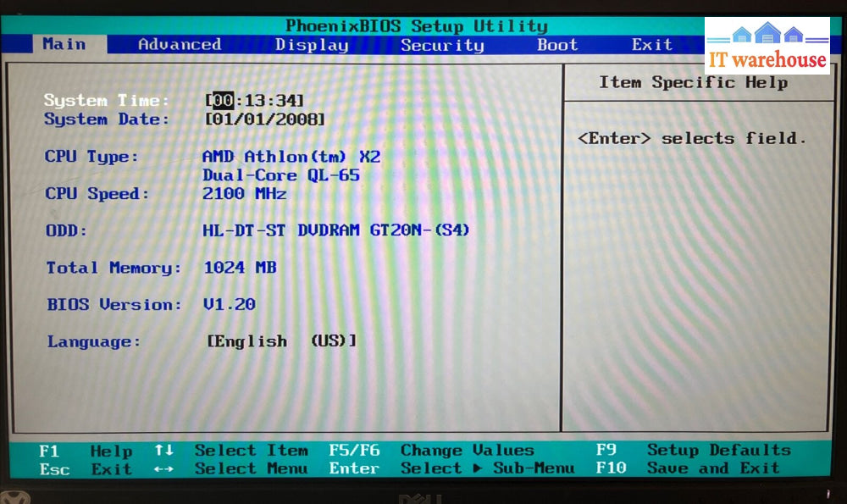Click F10 Save and Exit in footer
Viewport: 847px width, 504px height.
click(687, 468)
